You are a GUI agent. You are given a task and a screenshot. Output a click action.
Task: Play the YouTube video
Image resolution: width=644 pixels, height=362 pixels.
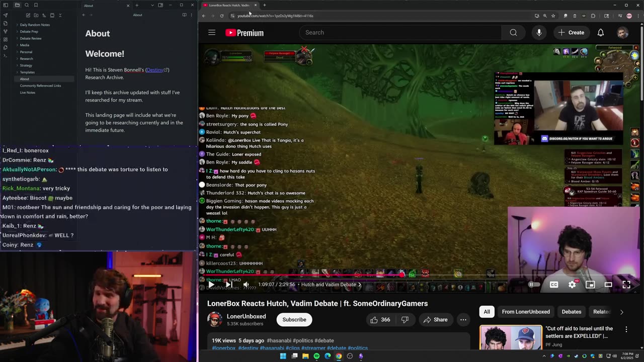point(211,285)
